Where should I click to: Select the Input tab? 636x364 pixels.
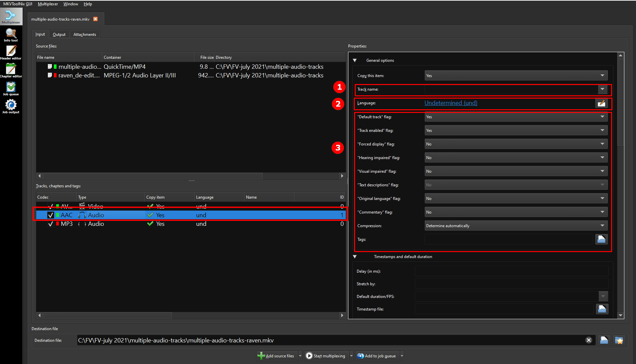click(40, 34)
